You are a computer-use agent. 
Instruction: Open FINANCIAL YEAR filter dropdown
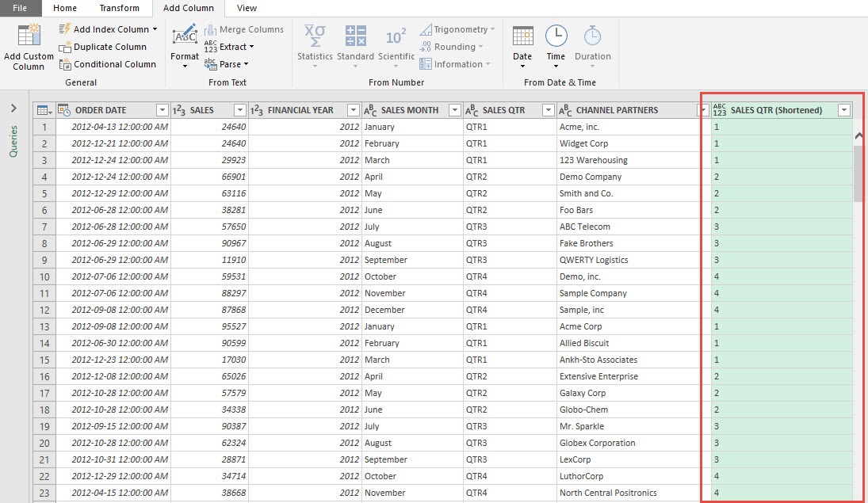(354, 110)
